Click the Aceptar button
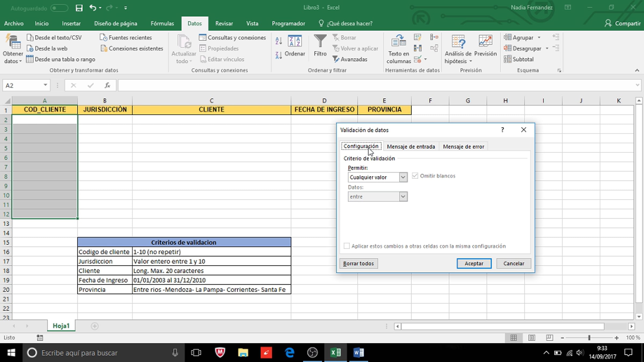The image size is (644, 362). click(x=474, y=263)
